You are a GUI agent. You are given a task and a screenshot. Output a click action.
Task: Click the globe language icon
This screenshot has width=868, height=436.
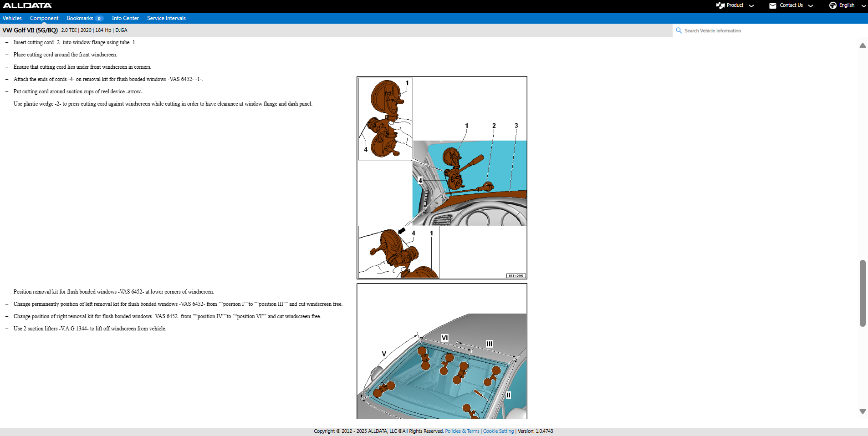[832, 5]
